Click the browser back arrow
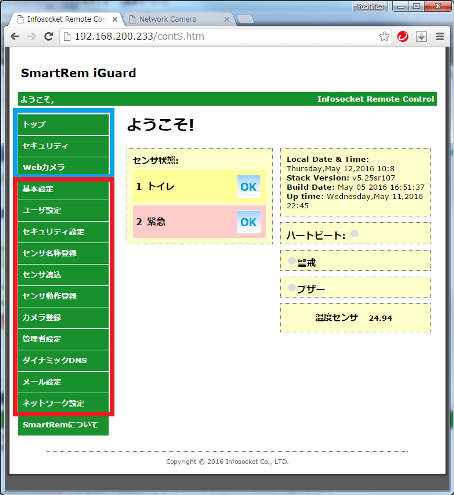The height and width of the screenshot is (495, 454). (15, 36)
